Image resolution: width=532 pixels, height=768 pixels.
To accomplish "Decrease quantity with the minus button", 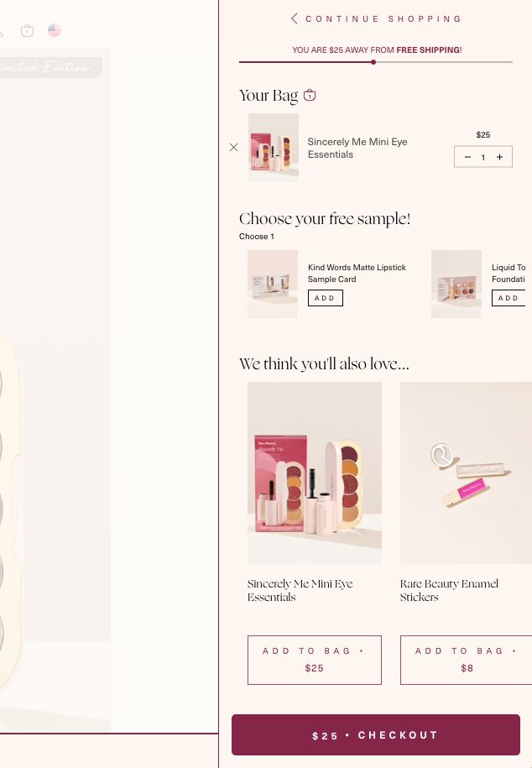I will point(467,157).
